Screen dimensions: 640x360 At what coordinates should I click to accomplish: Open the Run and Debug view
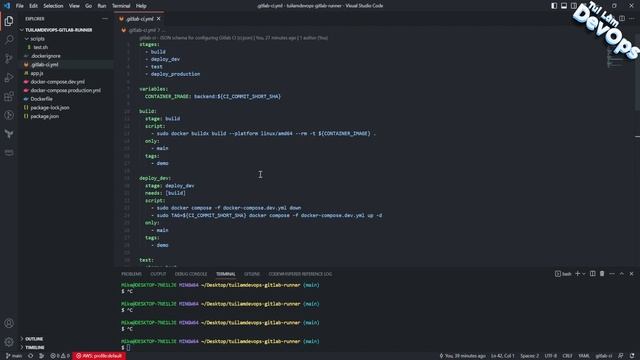pos(9,78)
